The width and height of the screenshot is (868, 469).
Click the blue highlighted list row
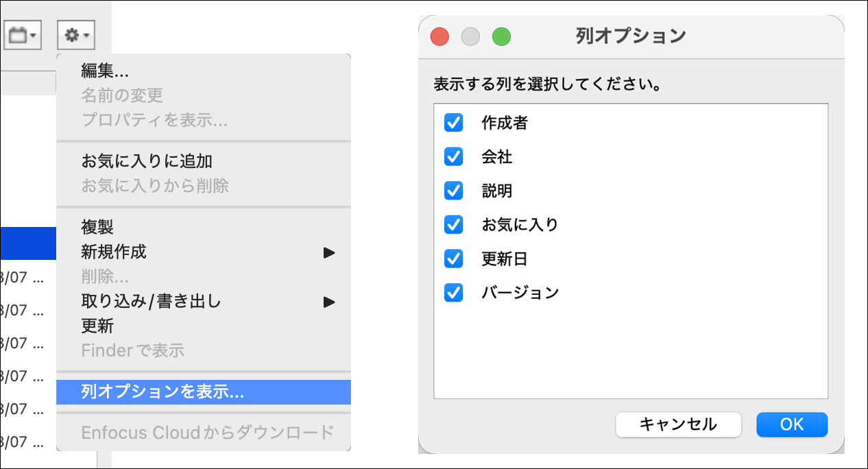click(27, 243)
